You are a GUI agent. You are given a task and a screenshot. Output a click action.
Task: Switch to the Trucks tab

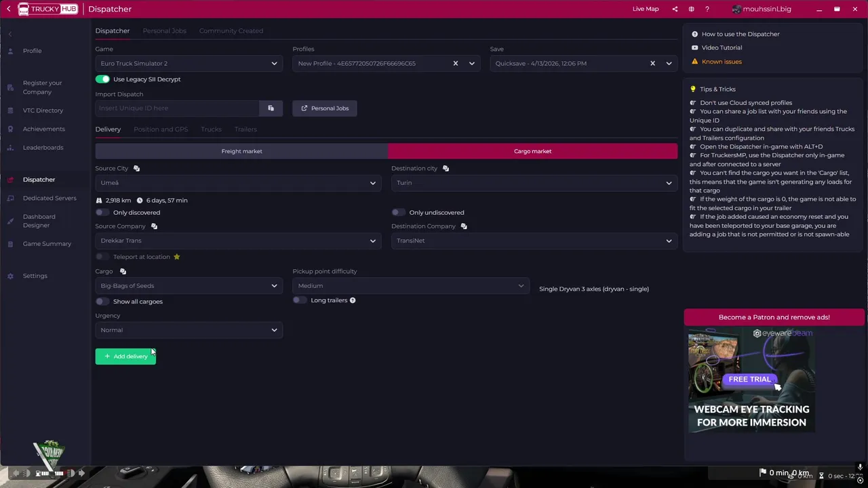pos(211,129)
